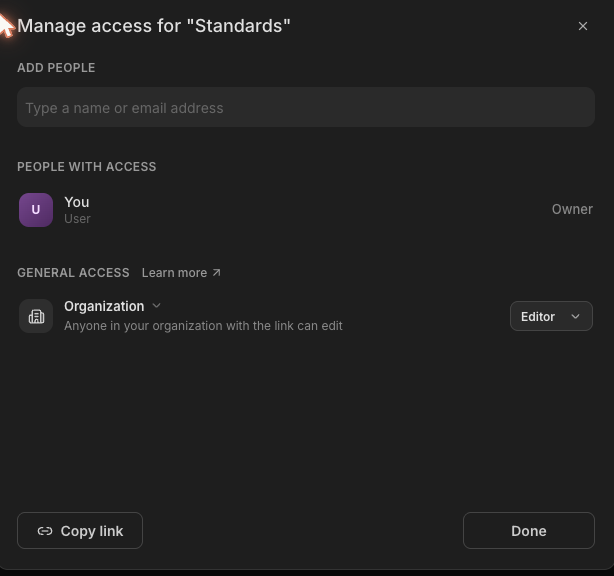Click the 'You' user name
Image resolution: width=614 pixels, height=576 pixels.
[77, 202]
